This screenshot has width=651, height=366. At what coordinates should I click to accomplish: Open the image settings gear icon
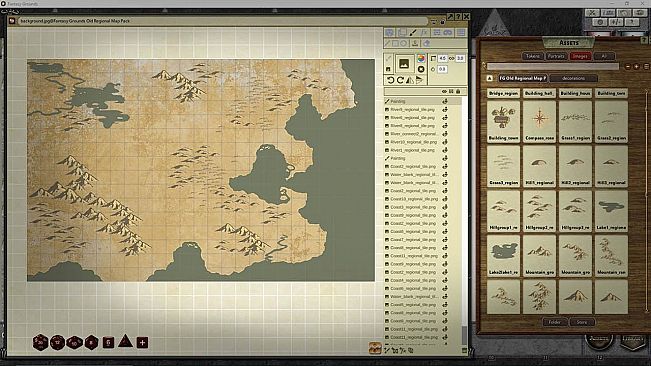389,32
